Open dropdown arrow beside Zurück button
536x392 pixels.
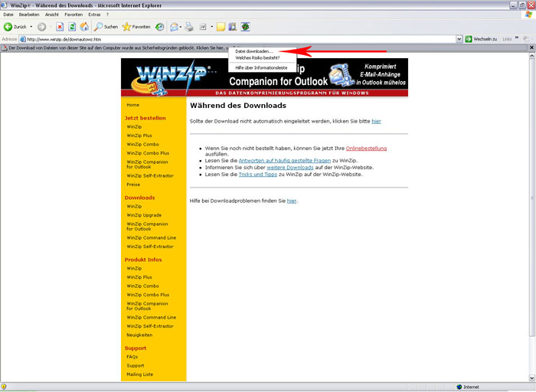pyautogui.click(x=31, y=27)
